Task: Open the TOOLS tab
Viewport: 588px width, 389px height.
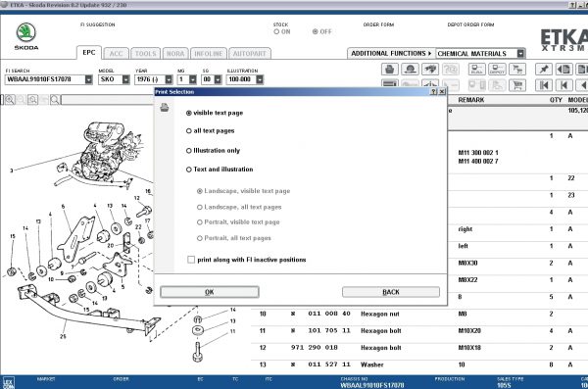Action: [145, 54]
